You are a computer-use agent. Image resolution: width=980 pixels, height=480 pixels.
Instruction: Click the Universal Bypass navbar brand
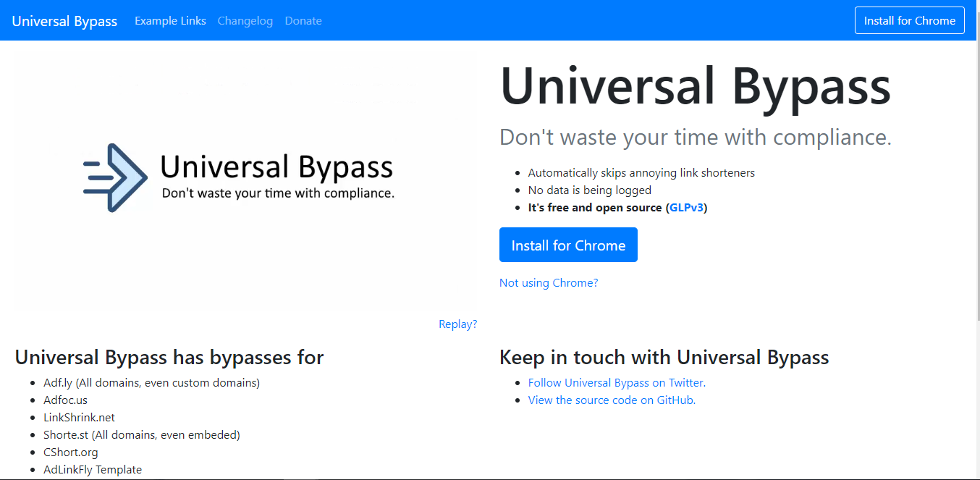64,21
